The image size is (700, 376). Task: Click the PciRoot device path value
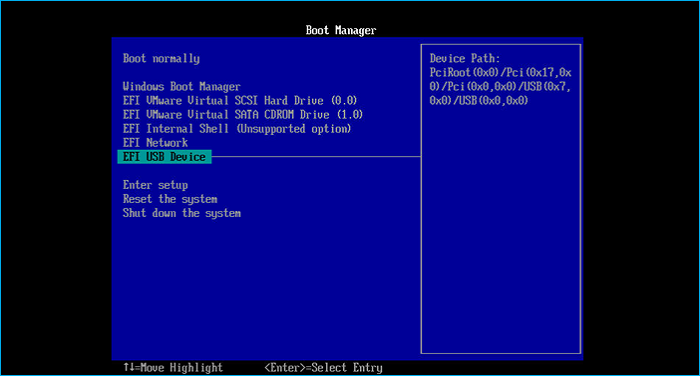(500, 86)
